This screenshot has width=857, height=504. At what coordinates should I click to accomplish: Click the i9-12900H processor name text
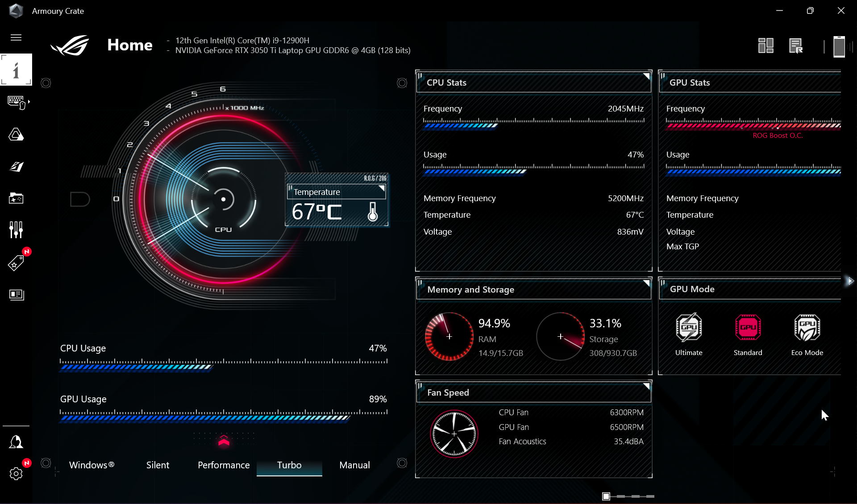[242, 41]
